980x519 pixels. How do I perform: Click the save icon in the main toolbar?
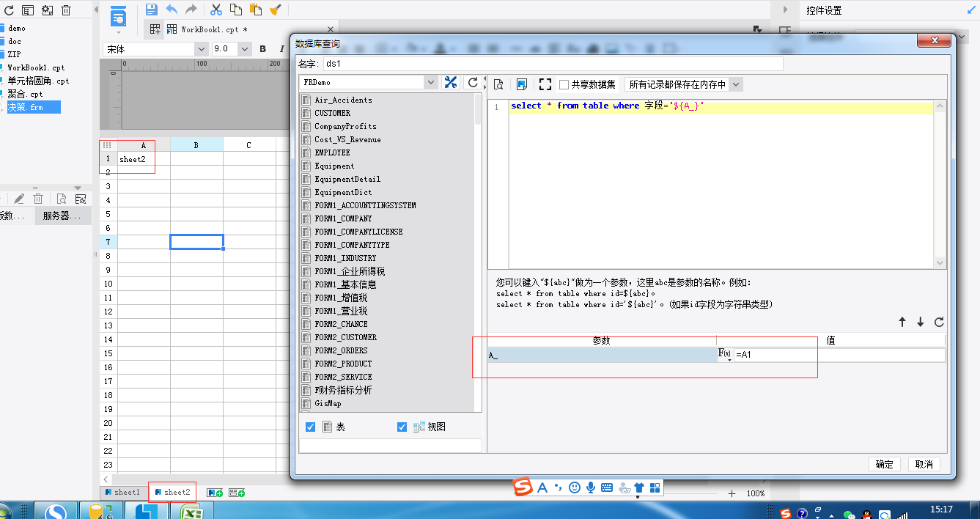pos(152,10)
